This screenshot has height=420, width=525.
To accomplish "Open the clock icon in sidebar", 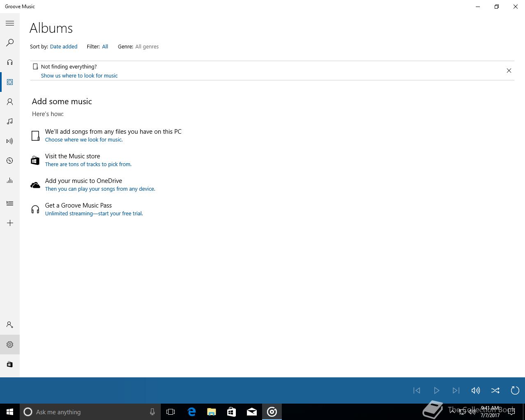I will coord(10,161).
